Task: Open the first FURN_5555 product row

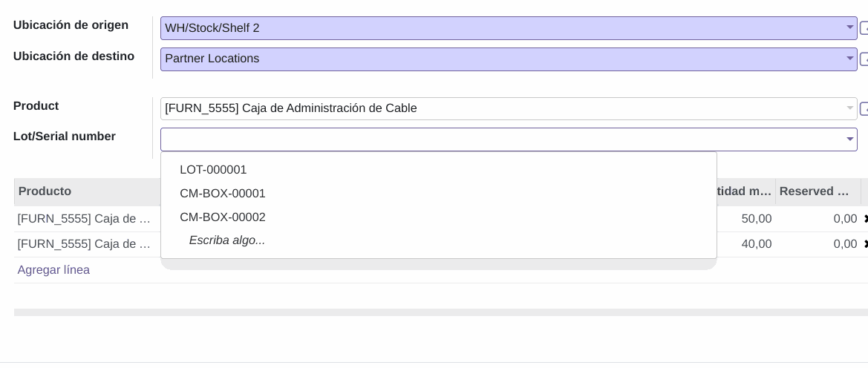Action: click(84, 219)
